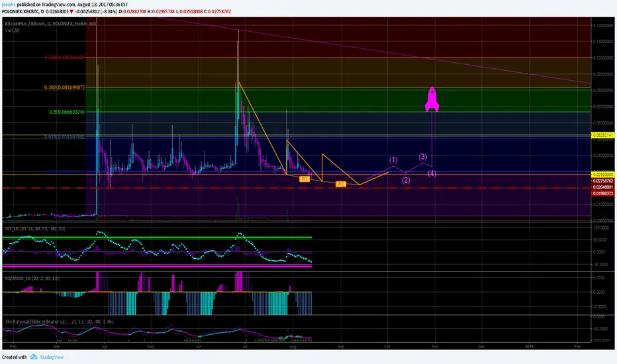
Task: Click the (-8.84%) percent change text
Action: pyautogui.click(x=109, y=11)
